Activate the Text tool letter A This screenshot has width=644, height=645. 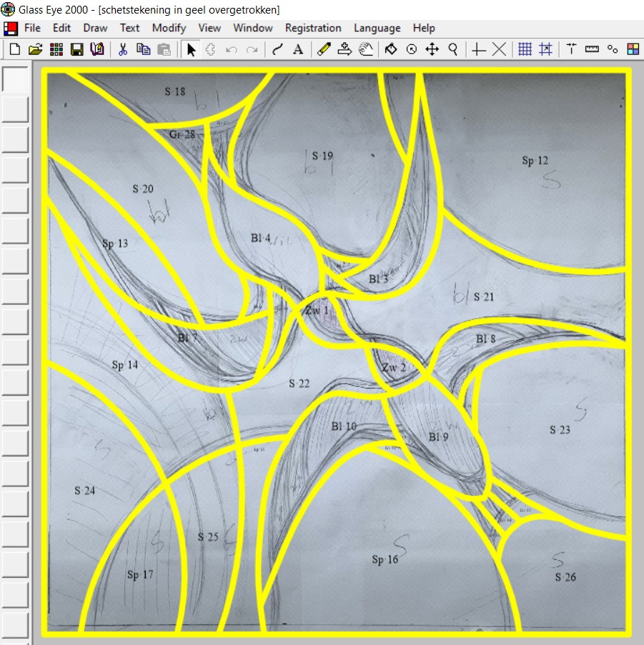pyautogui.click(x=298, y=49)
